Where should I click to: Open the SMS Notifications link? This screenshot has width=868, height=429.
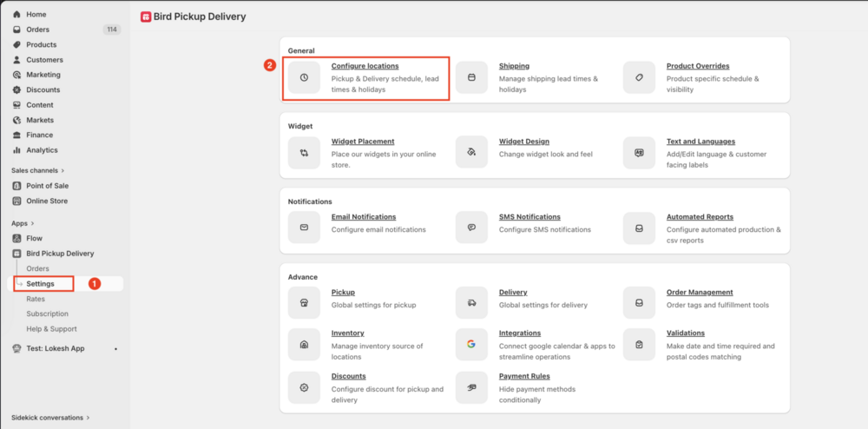pos(529,217)
